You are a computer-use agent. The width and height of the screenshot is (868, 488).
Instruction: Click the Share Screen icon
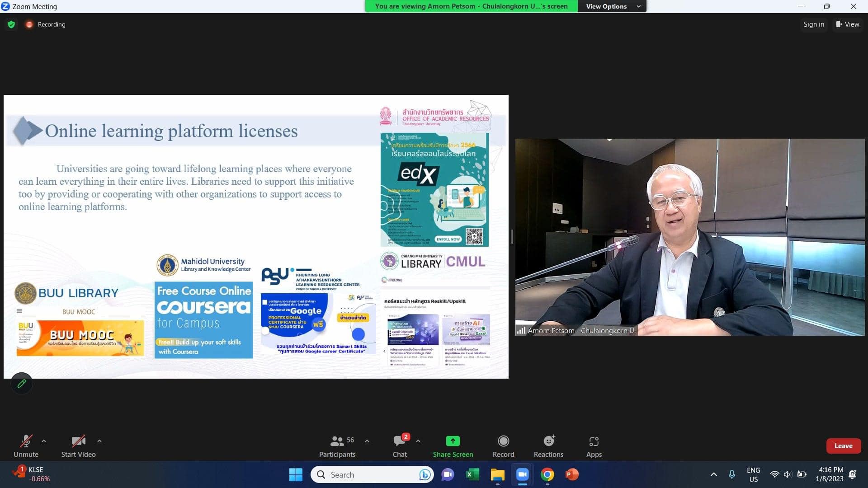pyautogui.click(x=453, y=441)
